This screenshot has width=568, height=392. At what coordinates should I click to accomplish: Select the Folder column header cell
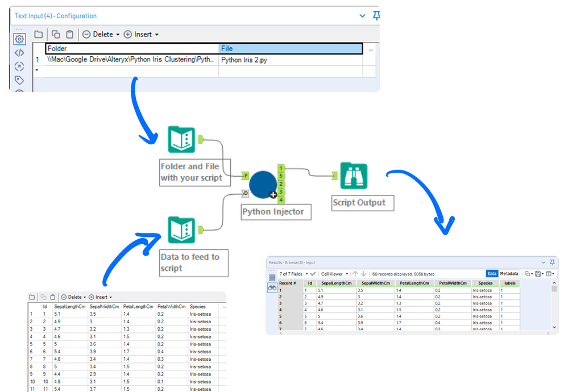pyautogui.click(x=132, y=48)
